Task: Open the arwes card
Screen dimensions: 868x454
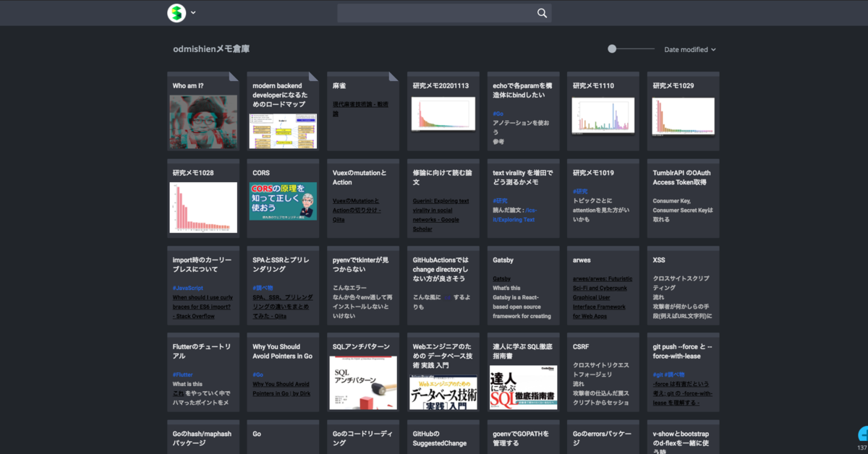Action: point(603,286)
